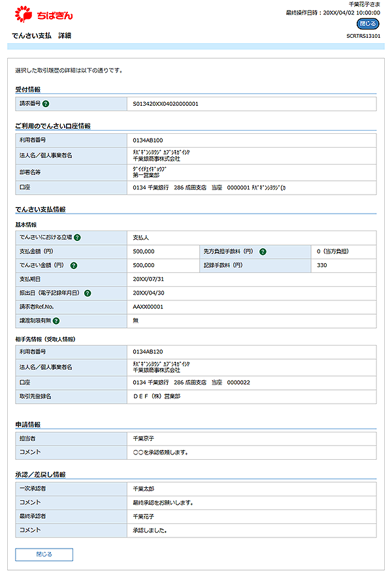
Task: Click the 一次承認者 name 千葉太郎
Action: (x=144, y=489)
